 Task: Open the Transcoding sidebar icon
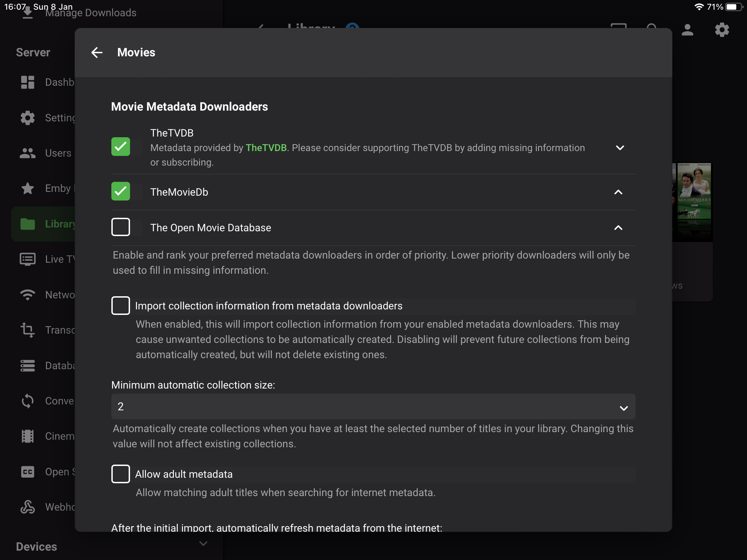pos(28,330)
